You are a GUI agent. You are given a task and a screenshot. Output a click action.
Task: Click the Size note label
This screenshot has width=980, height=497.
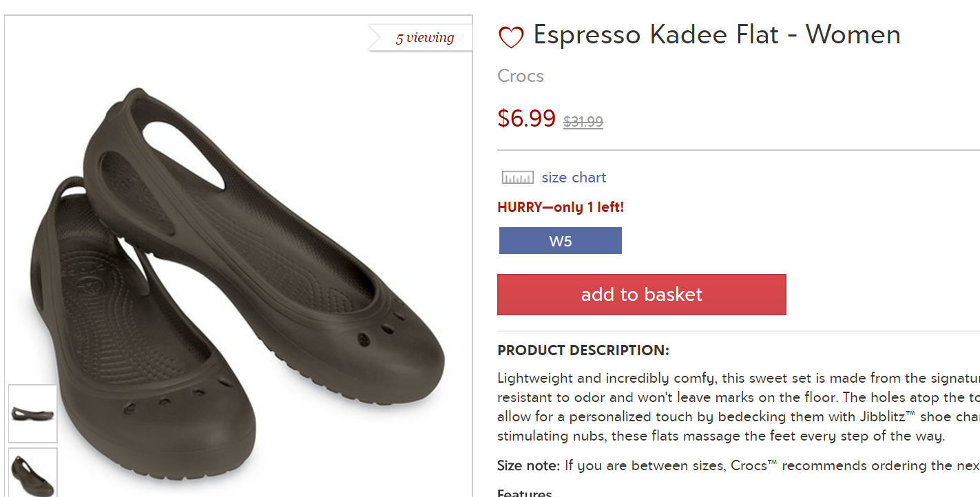[528, 465]
